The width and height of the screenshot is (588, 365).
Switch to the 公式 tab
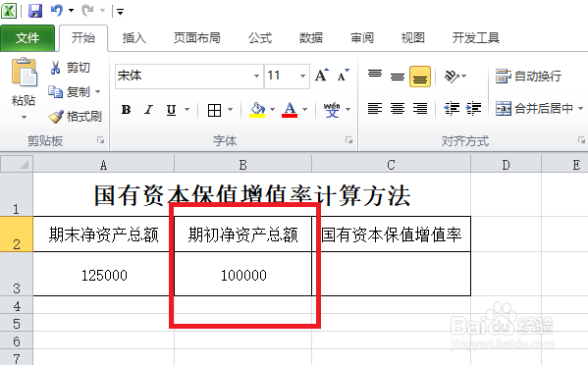coord(260,38)
